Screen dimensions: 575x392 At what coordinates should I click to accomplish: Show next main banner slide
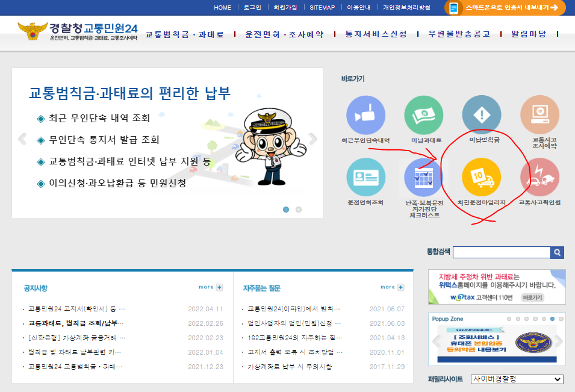313,139
